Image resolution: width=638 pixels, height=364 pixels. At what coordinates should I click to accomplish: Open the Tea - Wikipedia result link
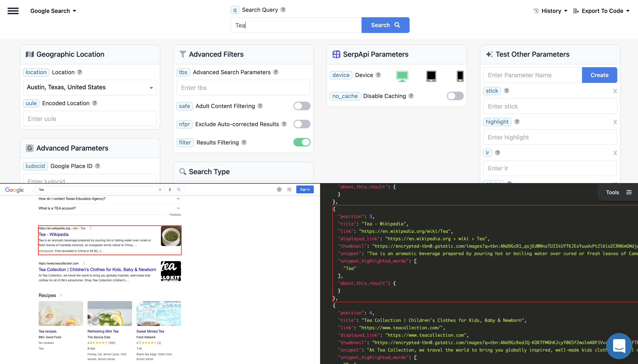coord(53,234)
